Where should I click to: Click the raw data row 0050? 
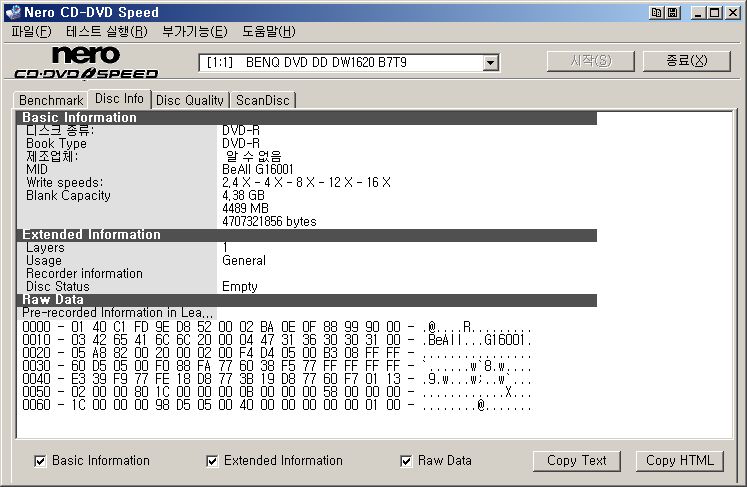pyautogui.click(x=276, y=392)
